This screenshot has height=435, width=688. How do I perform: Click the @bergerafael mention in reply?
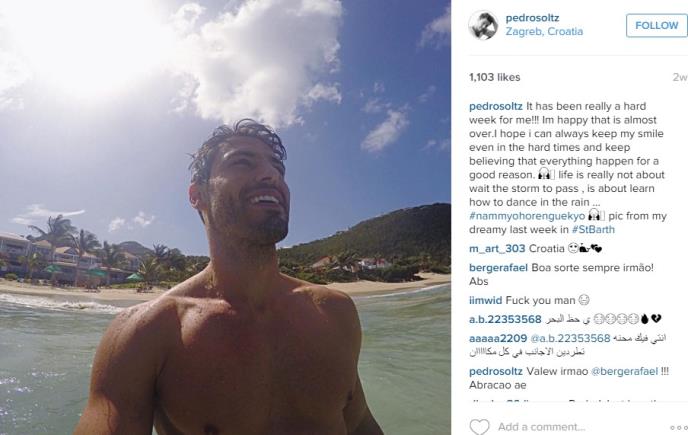click(x=624, y=371)
